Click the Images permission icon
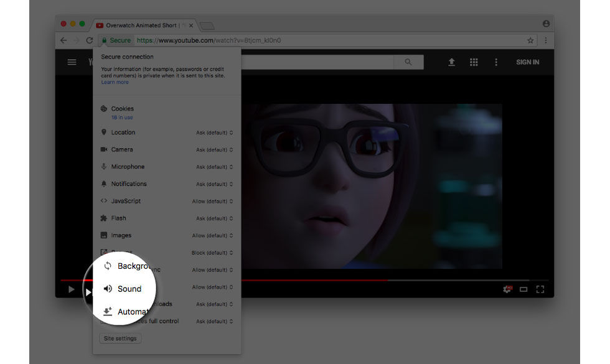 pyautogui.click(x=104, y=235)
